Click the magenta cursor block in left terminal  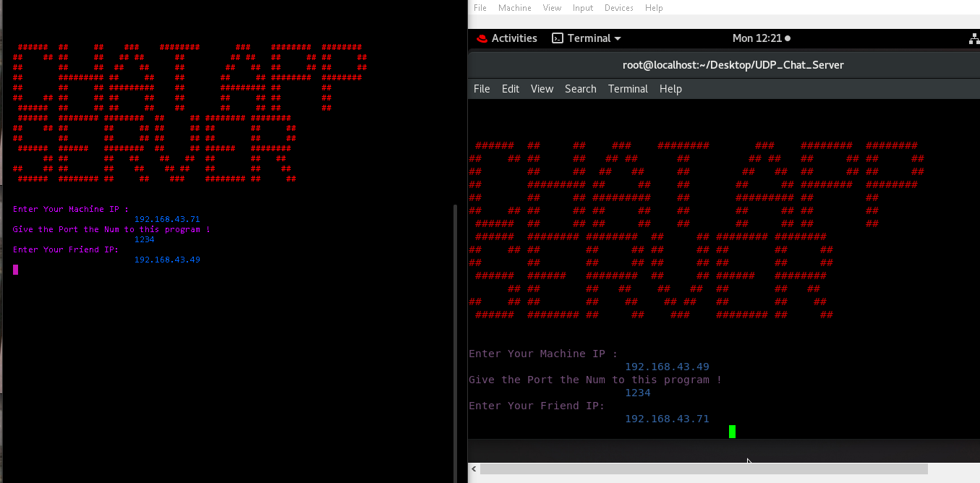point(15,270)
